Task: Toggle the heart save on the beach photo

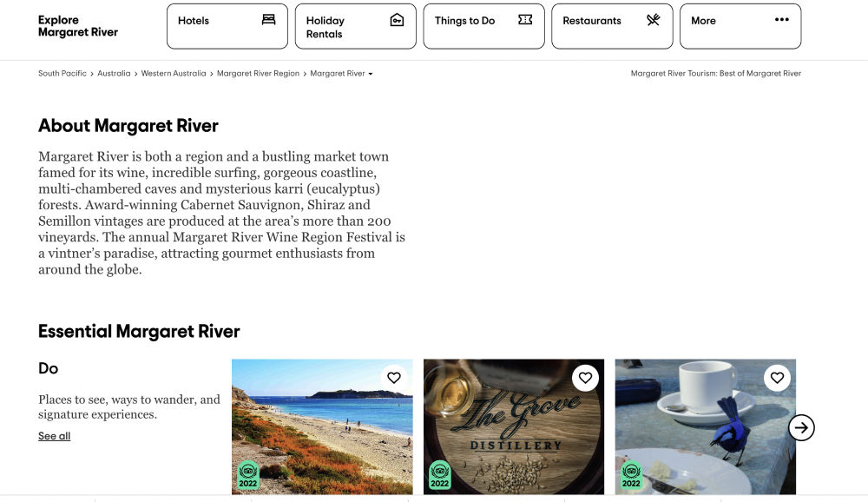Action: pyautogui.click(x=393, y=378)
